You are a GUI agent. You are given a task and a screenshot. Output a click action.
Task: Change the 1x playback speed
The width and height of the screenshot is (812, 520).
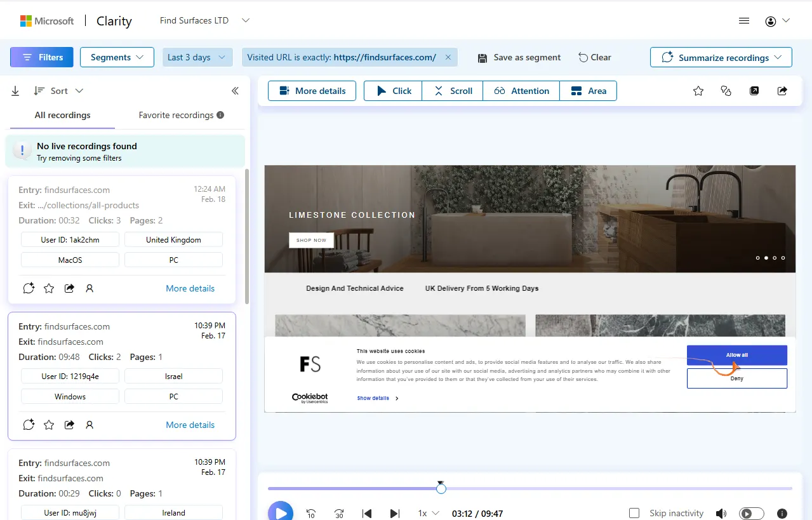429,513
